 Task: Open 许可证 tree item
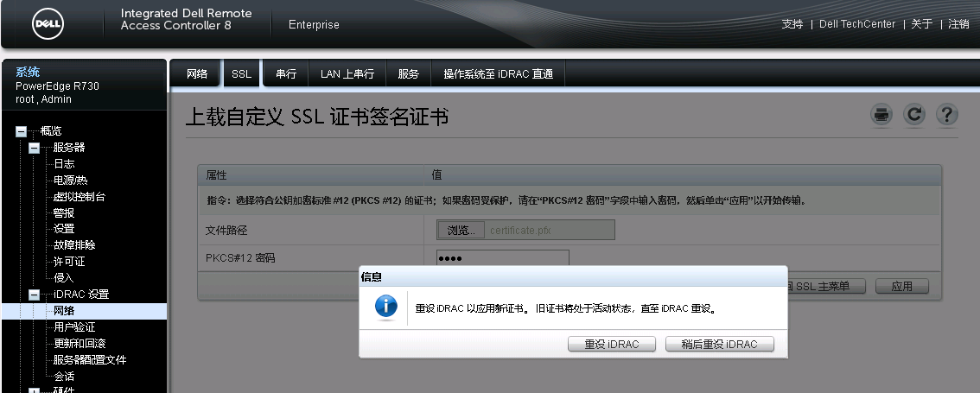[69, 262]
